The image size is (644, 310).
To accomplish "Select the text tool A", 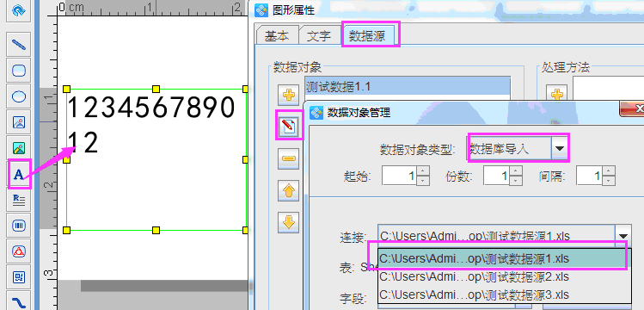I will 19,174.
